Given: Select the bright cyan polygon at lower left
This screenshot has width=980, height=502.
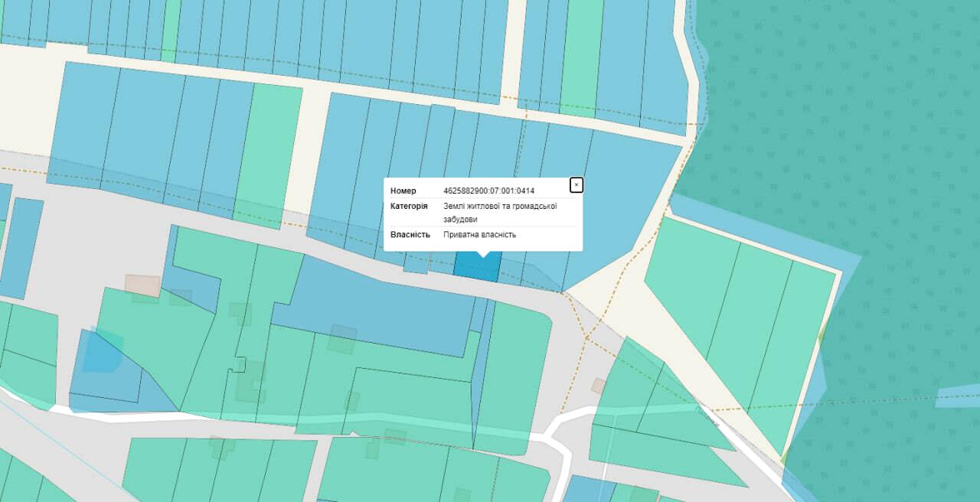Looking at the screenshot, I should [101, 352].
